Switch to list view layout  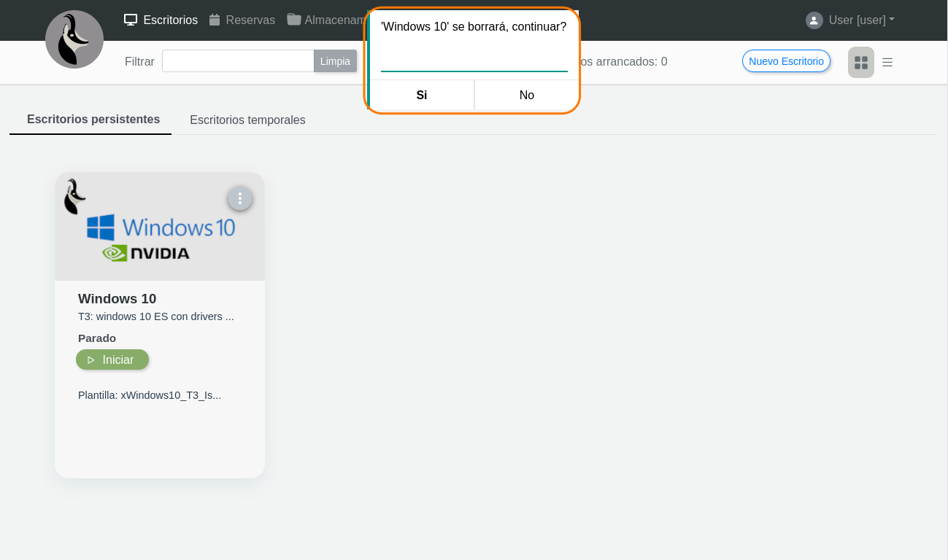pos(887,63)
